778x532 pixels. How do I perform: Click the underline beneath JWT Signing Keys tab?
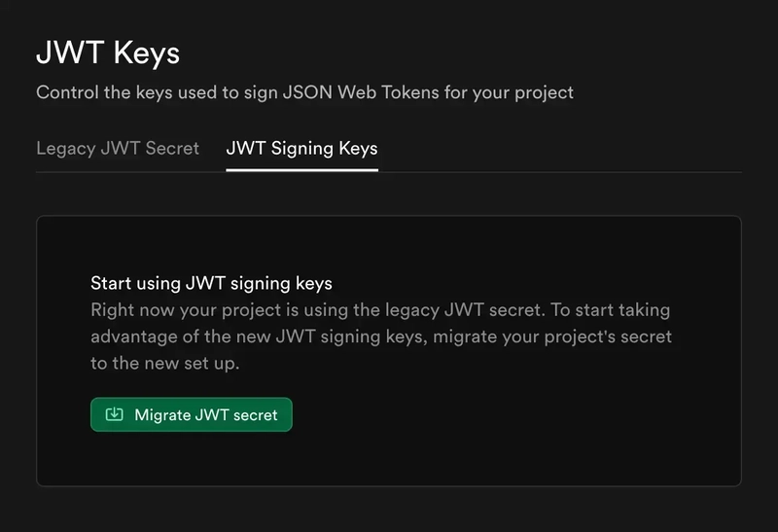pyautogui.click(x=301, y=169)
